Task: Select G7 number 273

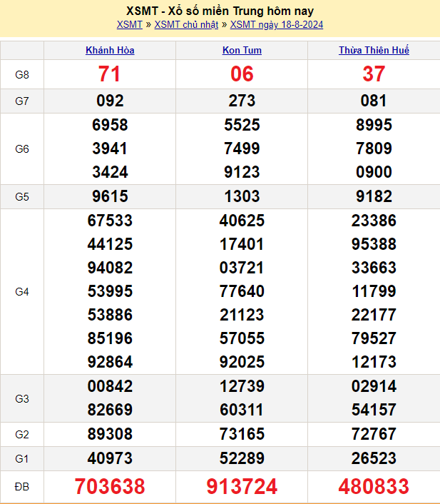Action: 242,101
